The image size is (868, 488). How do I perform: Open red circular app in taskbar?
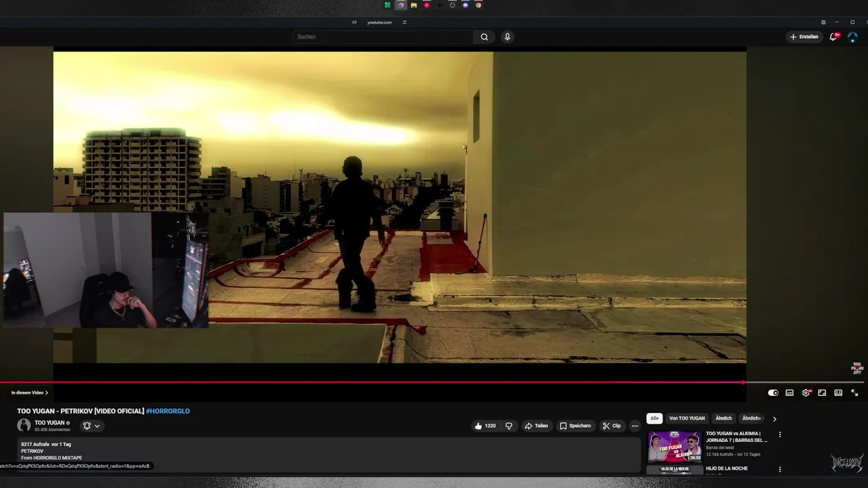(427, 5)
